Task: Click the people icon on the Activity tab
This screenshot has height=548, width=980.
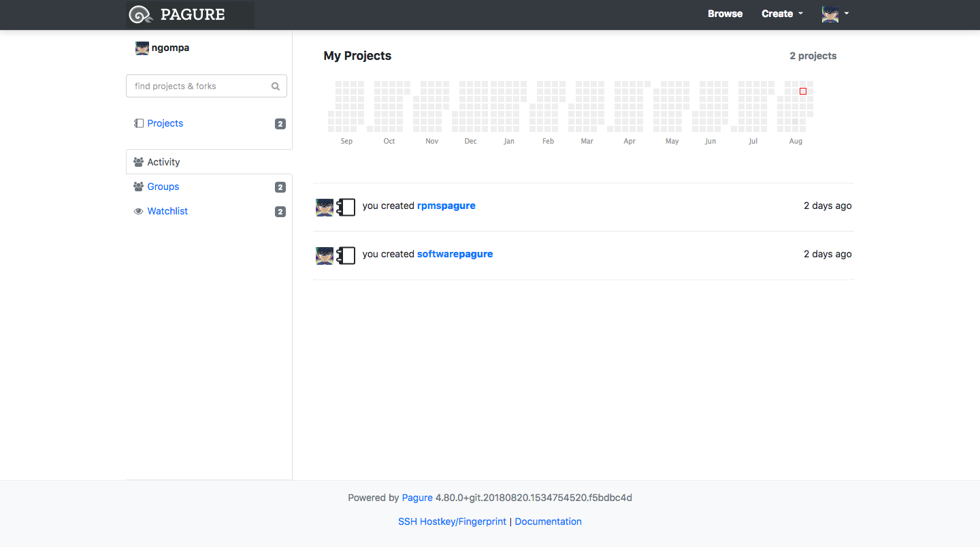Action: pos(139,162)
